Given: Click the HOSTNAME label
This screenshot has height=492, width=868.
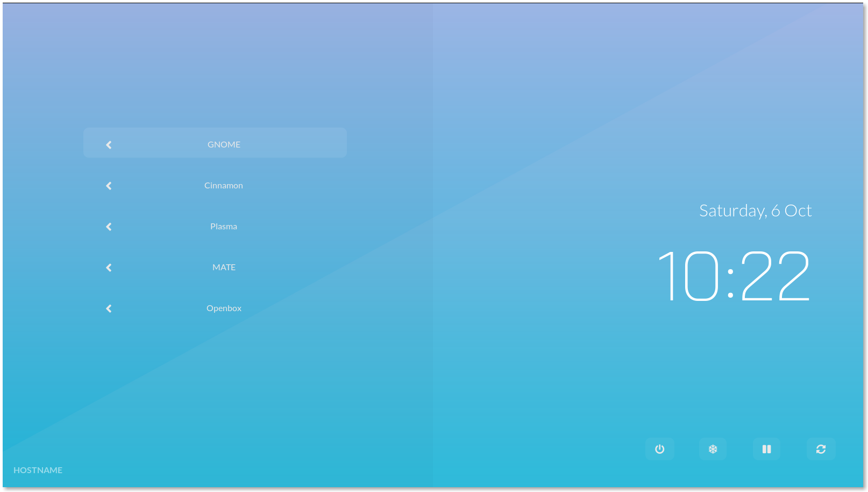Looking at the screenshot, I should point(38,470).
